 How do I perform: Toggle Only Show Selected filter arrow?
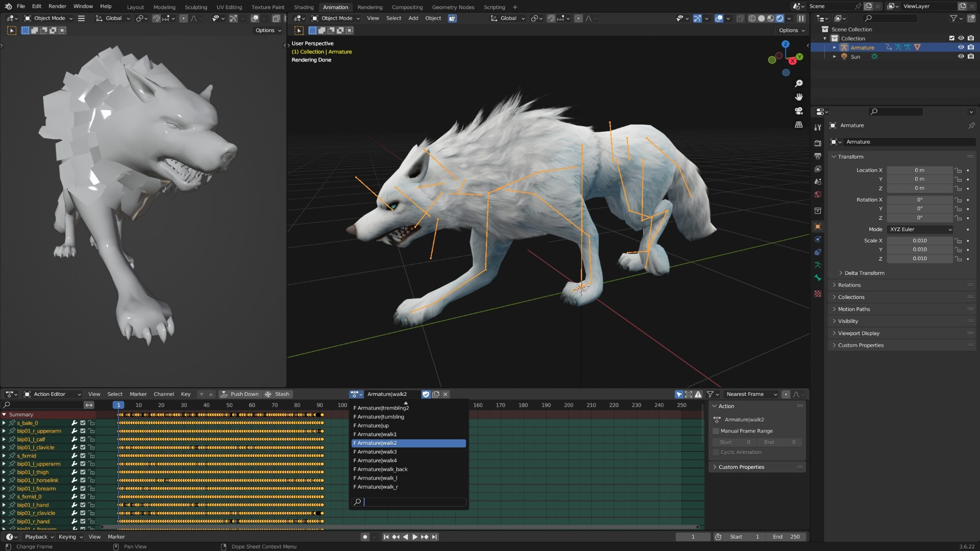tap(679, 394)
